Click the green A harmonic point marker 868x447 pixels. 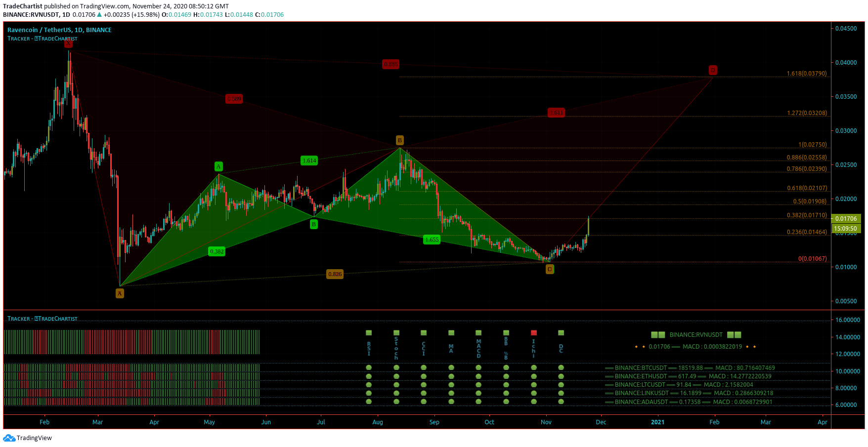[218, 166]
